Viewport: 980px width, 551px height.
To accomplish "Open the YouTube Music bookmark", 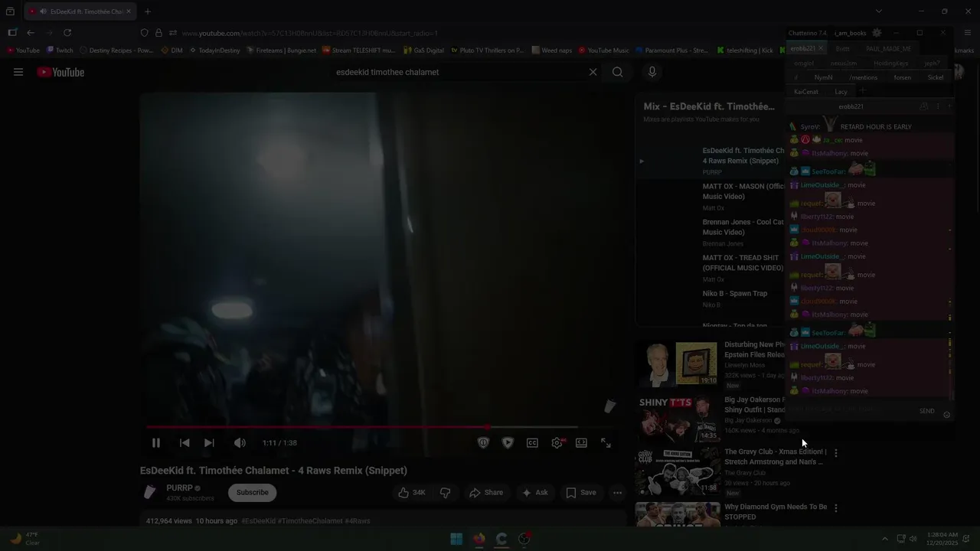I will point(603,51).
